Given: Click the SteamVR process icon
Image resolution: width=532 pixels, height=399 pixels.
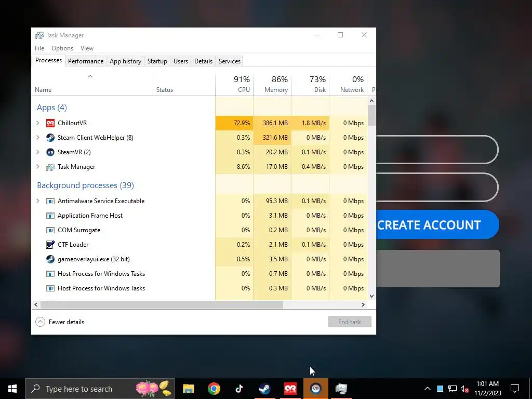Looking at the screenshot, I should pyautogui.click(x=50, y=152).
